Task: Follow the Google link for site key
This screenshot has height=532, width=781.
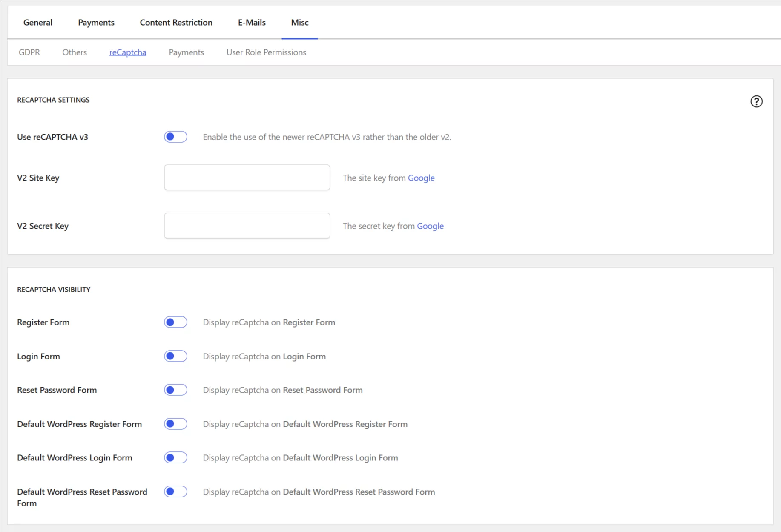Action: 421,178
